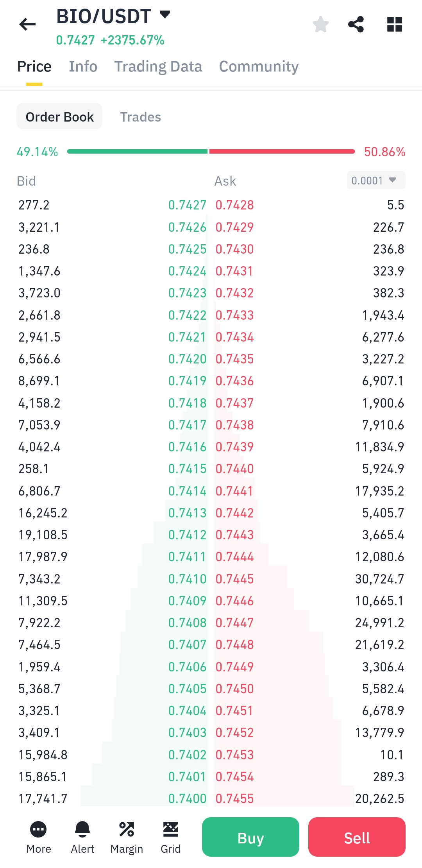Open the four-square grid layout icon
The width and height of the screenshot is (422, 868).
394,24
